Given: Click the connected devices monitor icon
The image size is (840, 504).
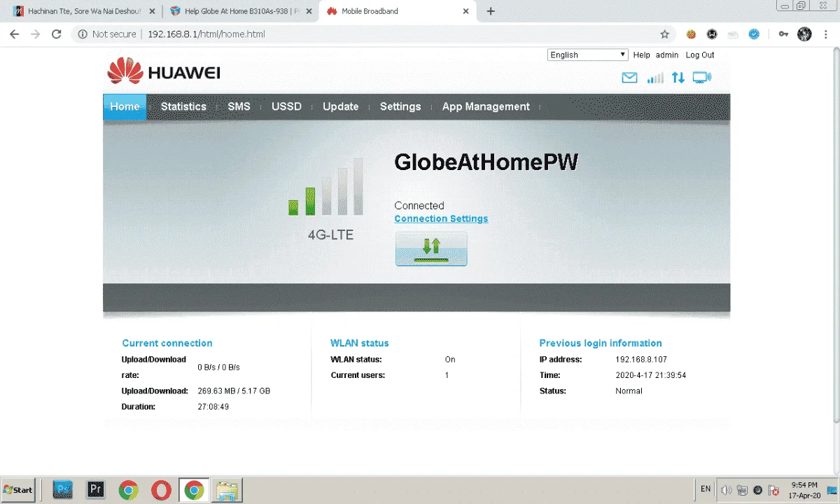Looking at the screenshot, I should point(701,78).
